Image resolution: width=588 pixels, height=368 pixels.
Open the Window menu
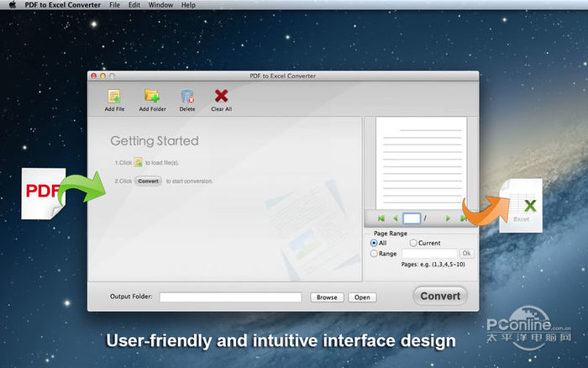(x=160, y=5)
